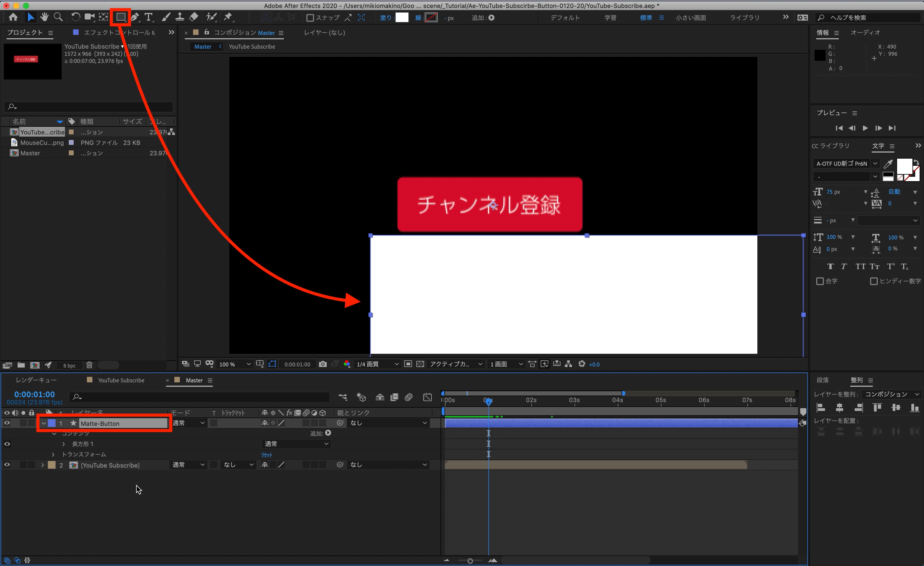The height and width of the screenshot is (566, 924).
Task: Delete selected project item with trash icon
Action: click(x=89, y=365)
